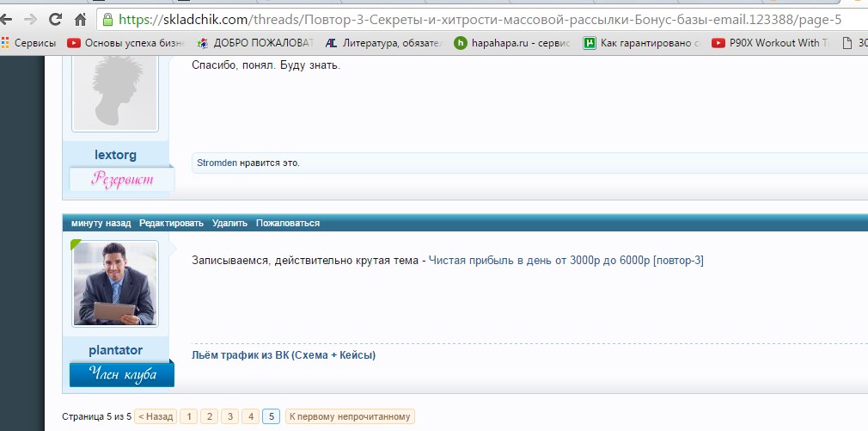Open 'Чистая прибыль в день' thread link
The width and height of the screenshot is (868, 431).
566,261
